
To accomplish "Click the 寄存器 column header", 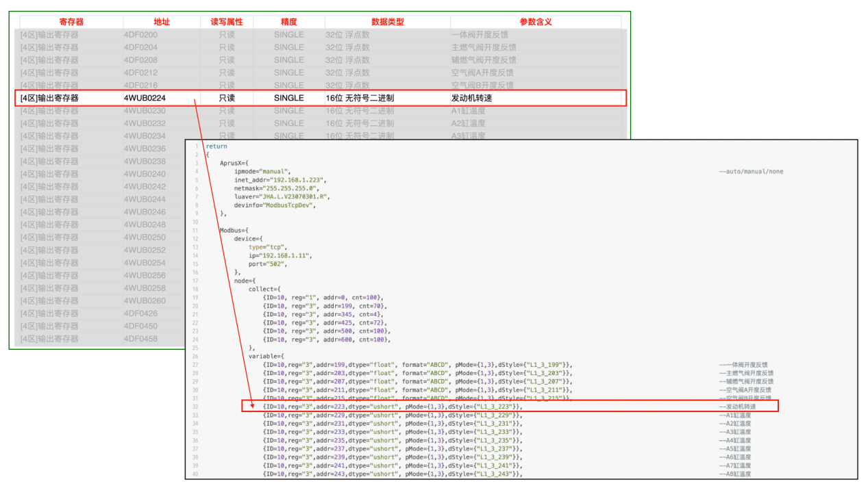I will coord(71,22).
